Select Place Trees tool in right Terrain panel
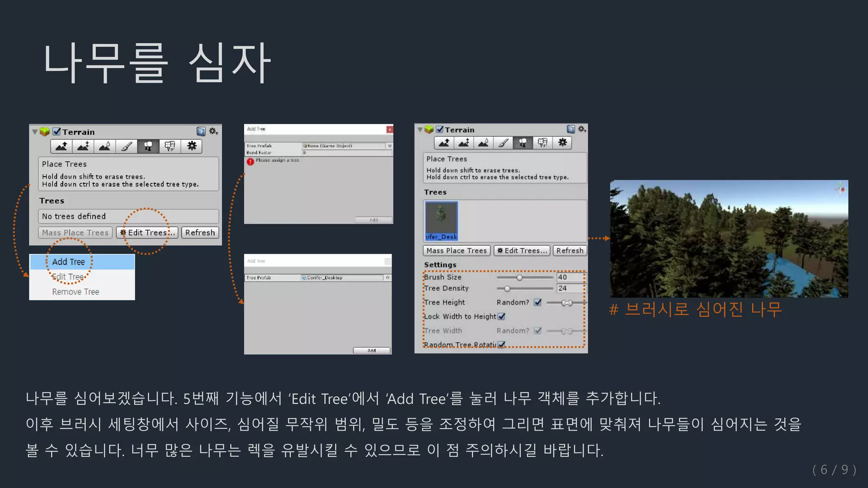The image size is (868, 488). click(x=523, y=143)
